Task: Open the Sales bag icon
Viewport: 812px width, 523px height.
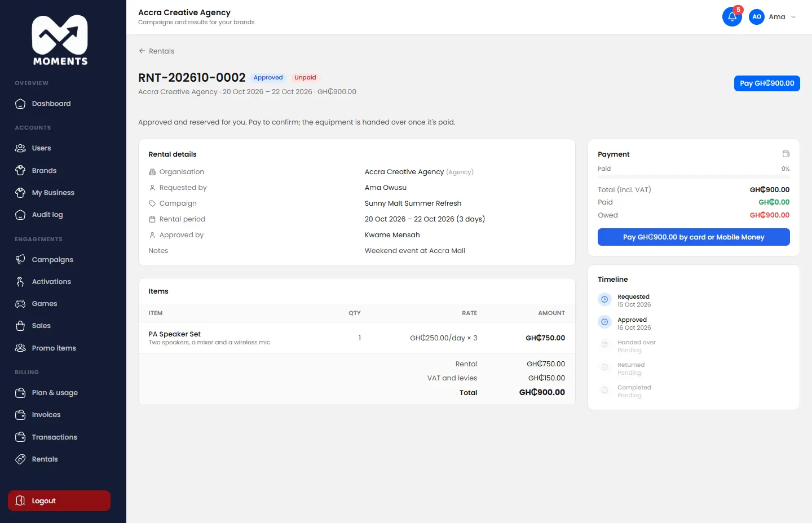Action: point(20,326)
